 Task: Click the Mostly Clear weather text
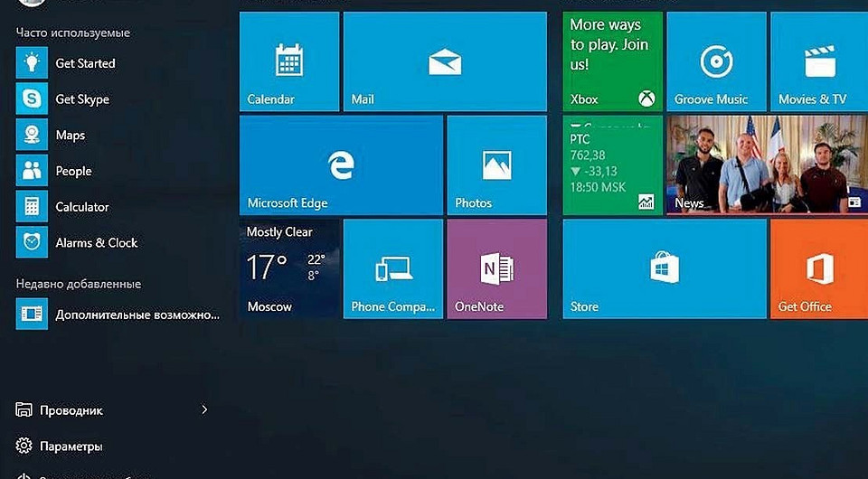click(x=279, y=232)
